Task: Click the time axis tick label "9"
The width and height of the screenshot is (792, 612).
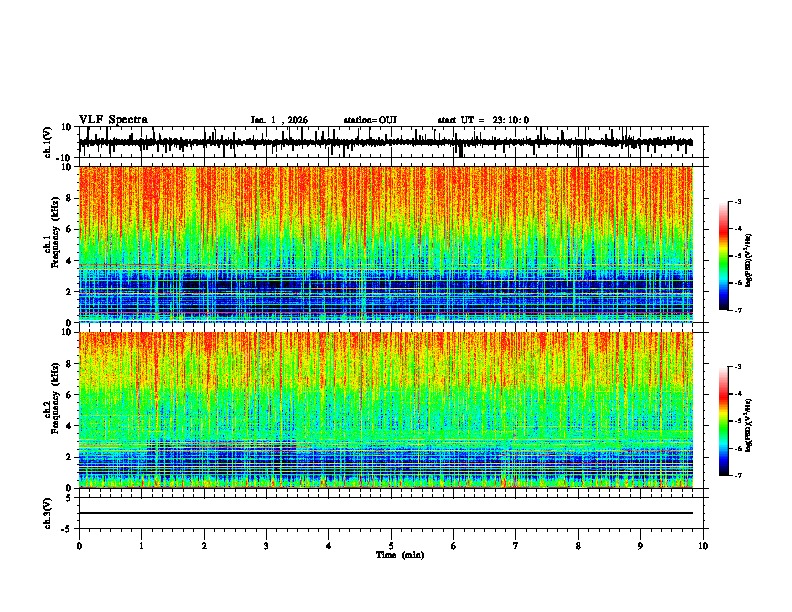Action: pyautogui.click(x=640, y=546)
